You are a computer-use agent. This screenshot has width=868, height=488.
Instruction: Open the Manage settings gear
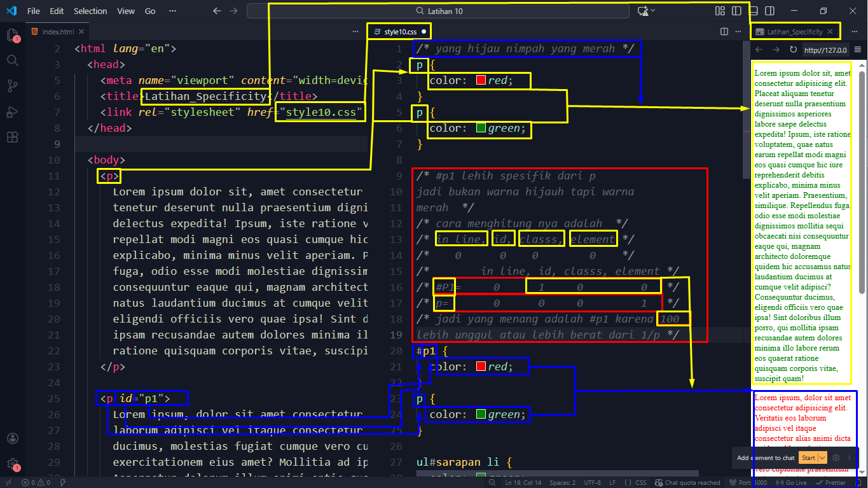[x=13, y=463]
